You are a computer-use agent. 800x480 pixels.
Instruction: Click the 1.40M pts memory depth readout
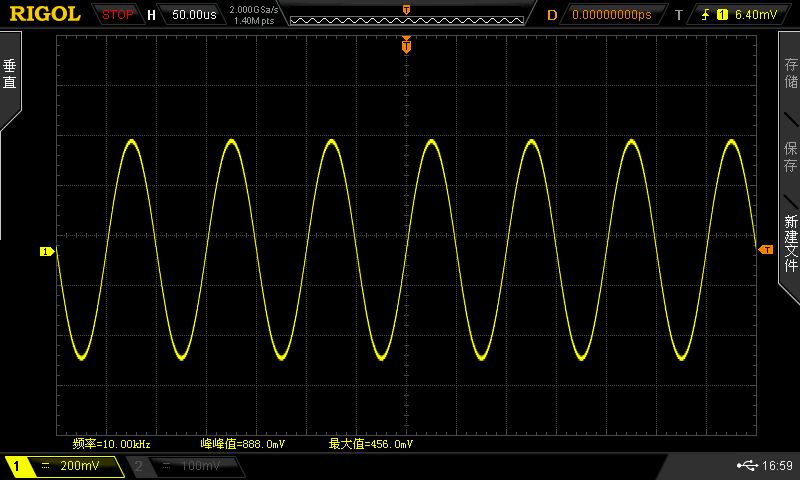point(254,21)
